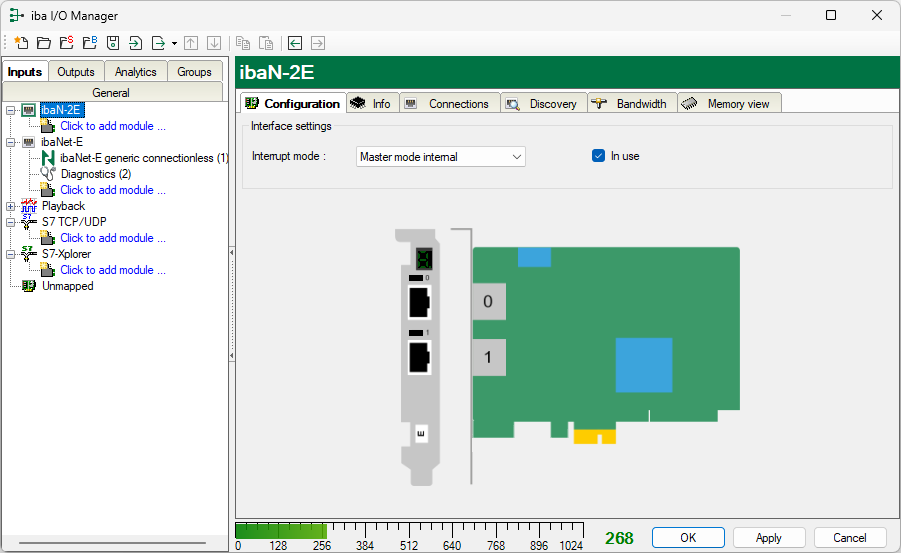Click the green left arrow back icon
The width and height of the screenshot is (901, 553).
(294, 43)
